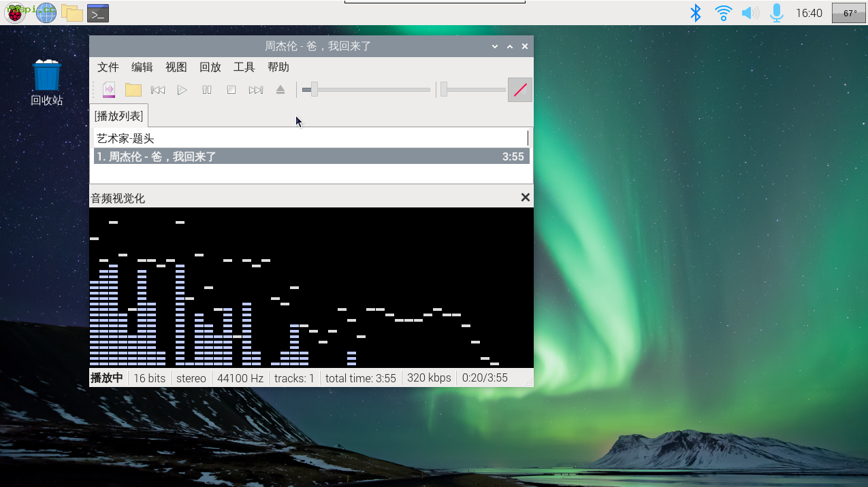Image resolution: width=868 pixels, height=487 pixels.
Task: Click the eject button in toolbar
Action: pyautogui.click(x=280, y=90)
